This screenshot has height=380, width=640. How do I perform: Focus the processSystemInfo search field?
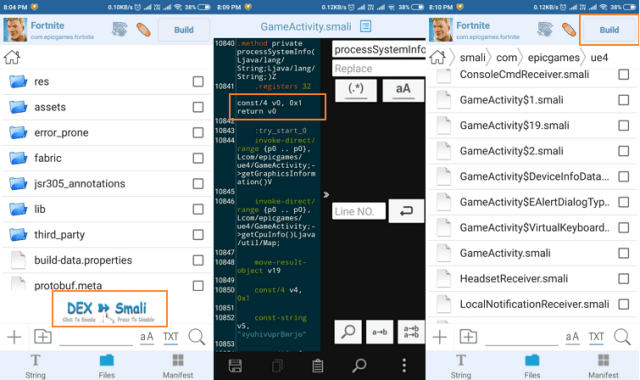coord(379,49)
